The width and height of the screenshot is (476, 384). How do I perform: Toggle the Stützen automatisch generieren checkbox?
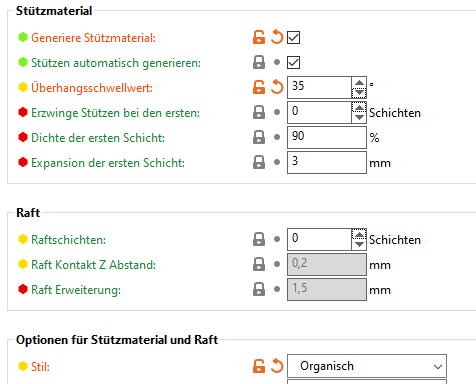[293, 62]
